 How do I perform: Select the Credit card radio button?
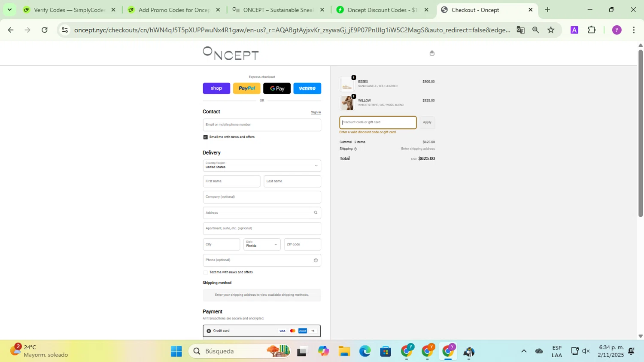[x=209, y=331]
